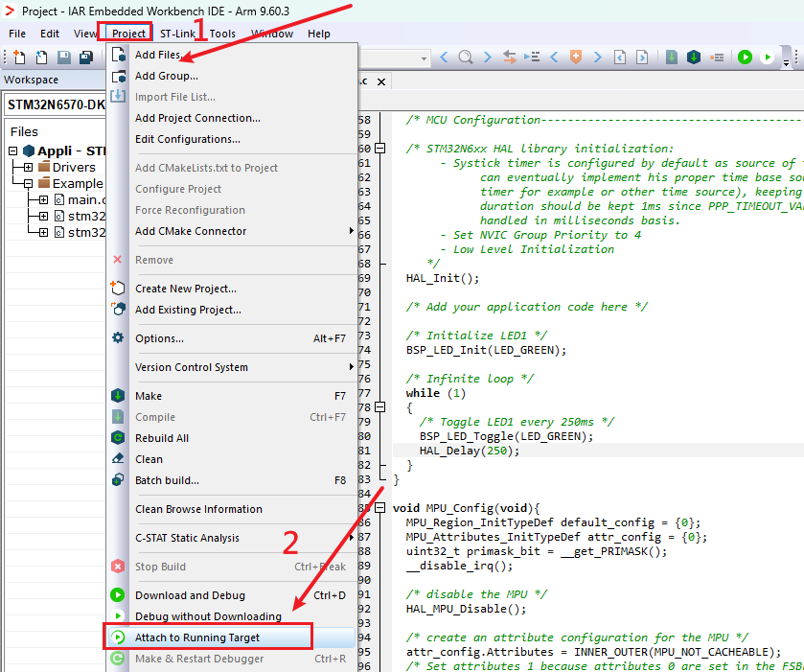
Task: Click the Navigate Forward page icon
Action: point(642,57)
